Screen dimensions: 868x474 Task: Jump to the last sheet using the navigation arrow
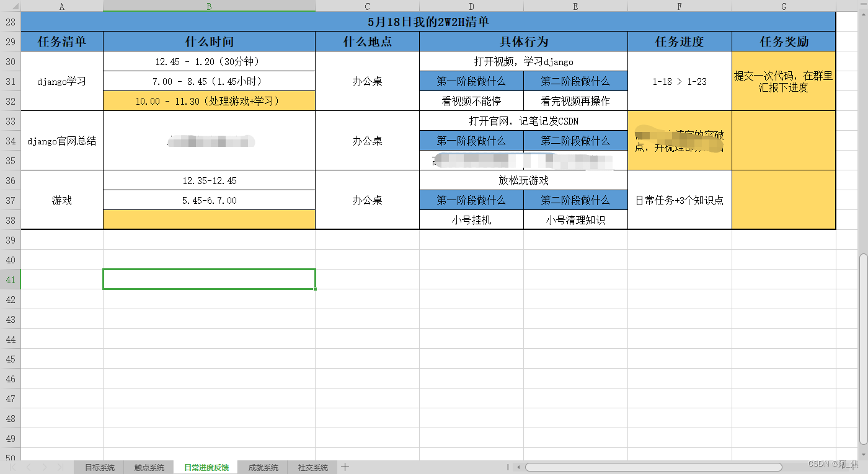(60, 467)
